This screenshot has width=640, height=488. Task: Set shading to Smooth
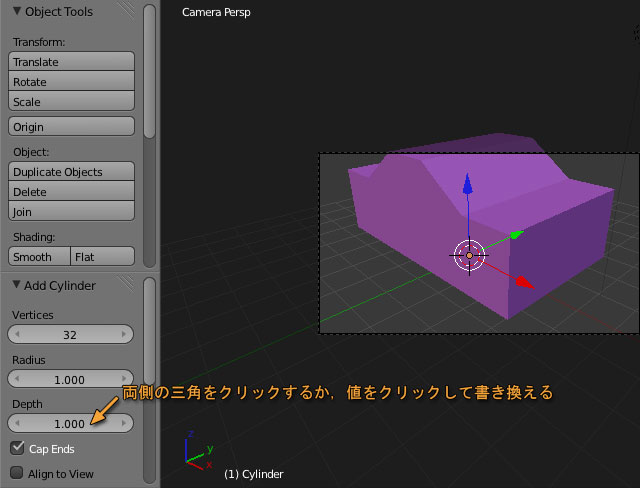click(39, 257)
